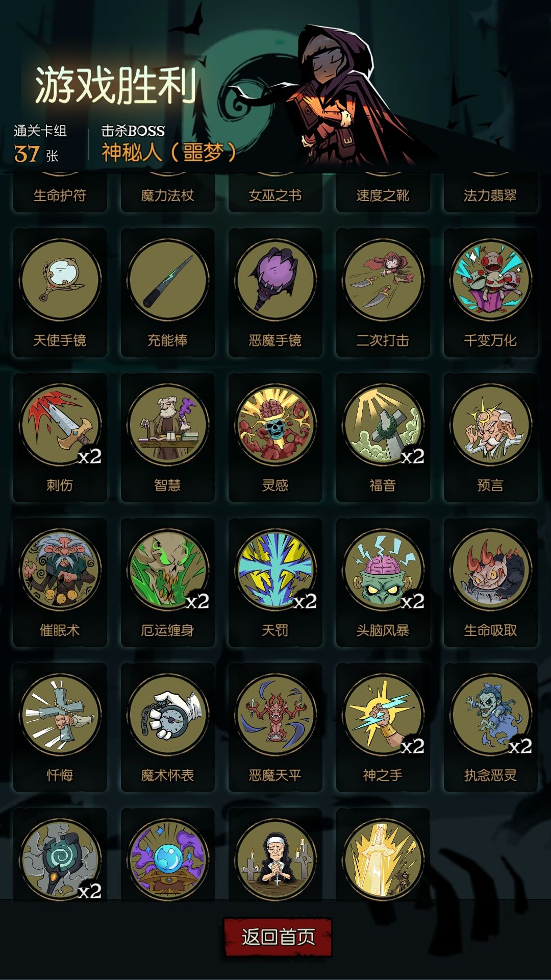This screenshot has width=551, height=980.
Task: Select the 充能棒 wand card
Action: [168, 292]
